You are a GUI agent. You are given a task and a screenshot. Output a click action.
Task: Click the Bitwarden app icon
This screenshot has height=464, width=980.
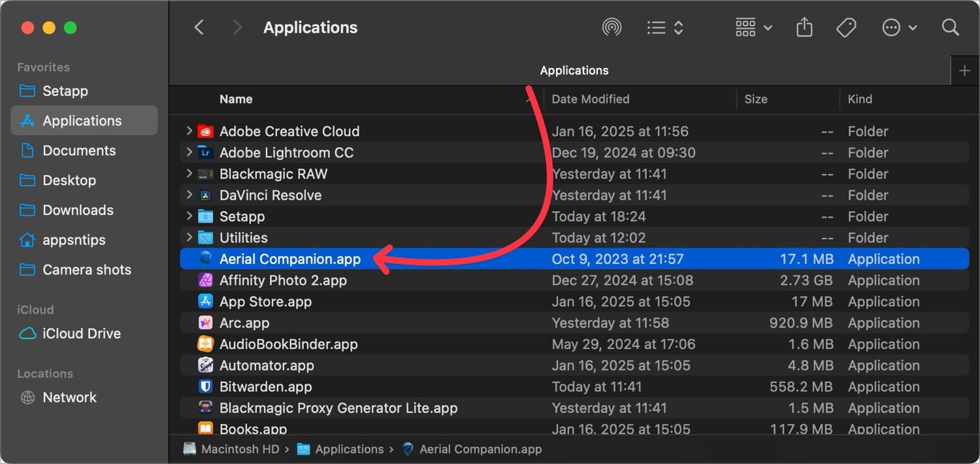coord(206,386)
